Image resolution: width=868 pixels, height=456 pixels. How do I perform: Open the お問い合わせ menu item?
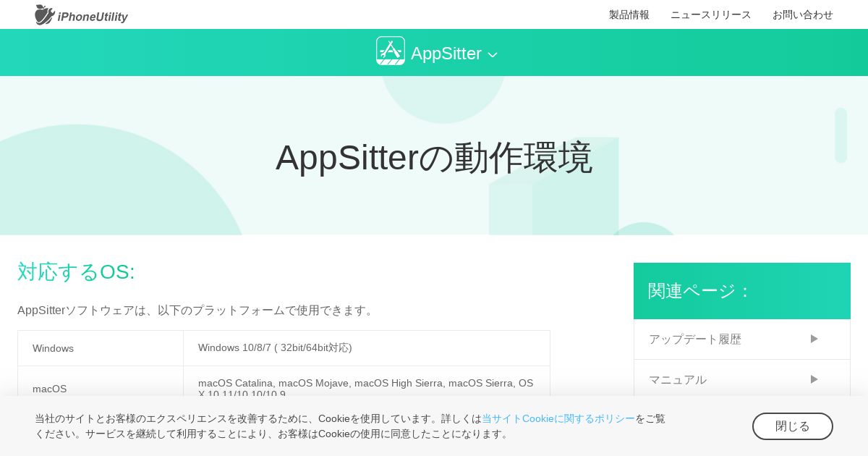click(x=803, y=14)
